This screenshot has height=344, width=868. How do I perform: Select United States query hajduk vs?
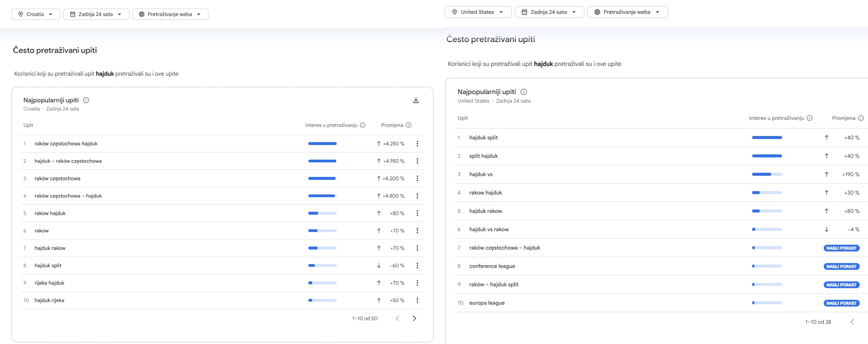(481, 174)
